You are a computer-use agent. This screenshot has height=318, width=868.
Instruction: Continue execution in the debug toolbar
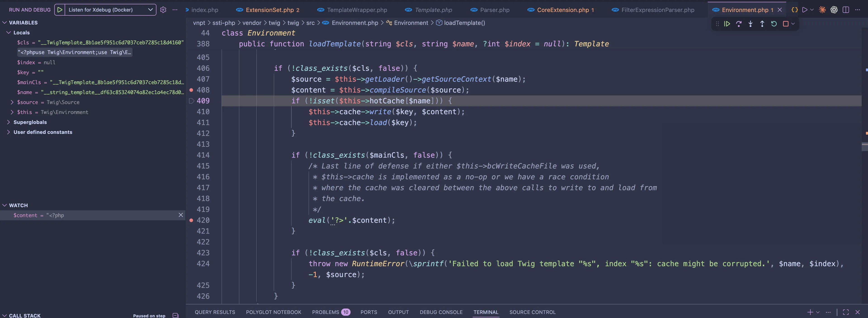pos(727,24)
